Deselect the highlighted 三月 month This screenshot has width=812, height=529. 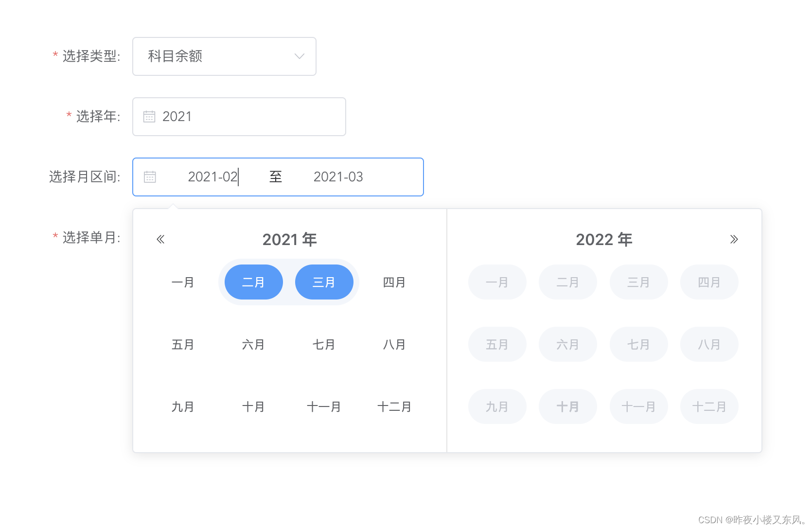[x=324, y=282]
